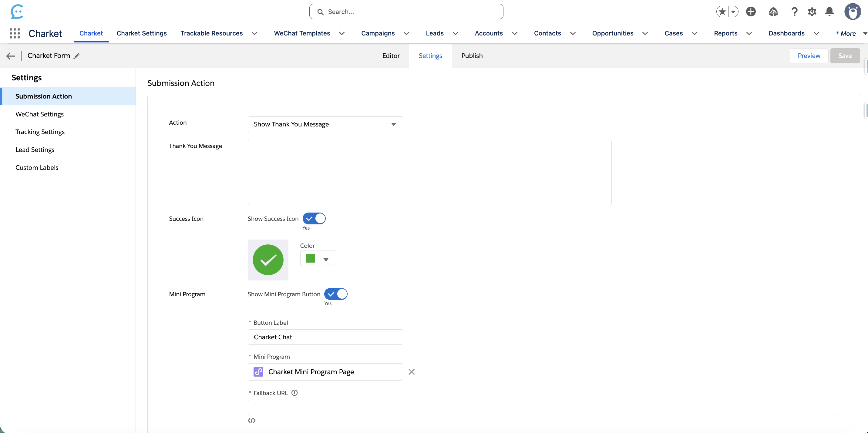Viewport: 868px width, 433px height.
Task: Switch to the Editor tab
Action: coord(391,56)
